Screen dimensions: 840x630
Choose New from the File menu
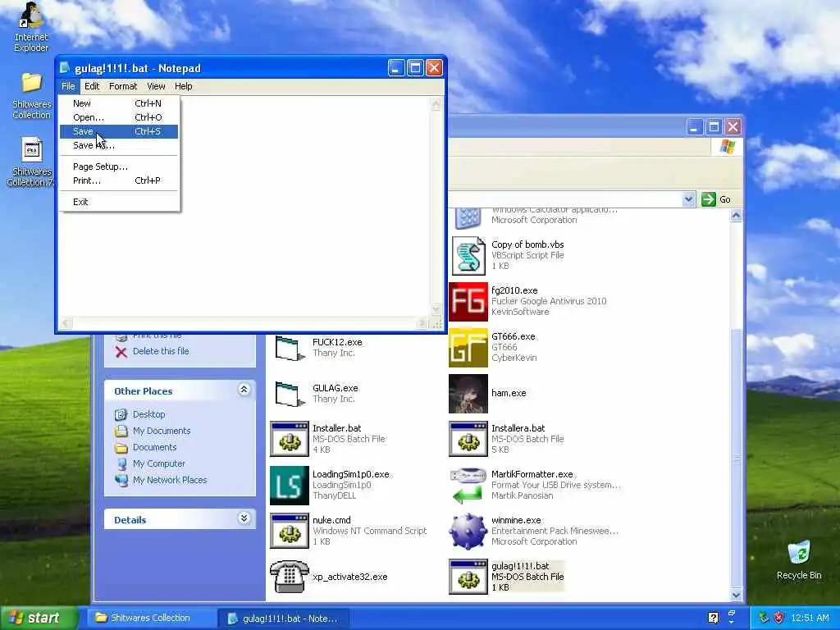(119, 103)
